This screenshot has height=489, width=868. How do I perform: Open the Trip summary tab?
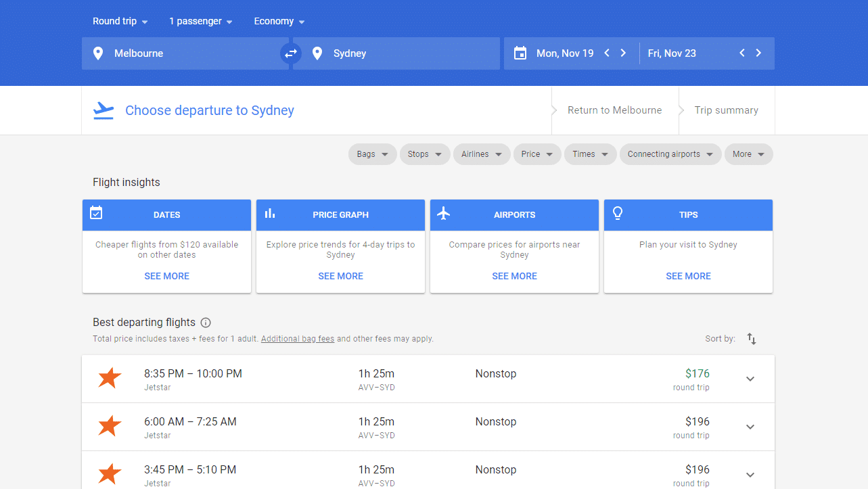click(726, 110)
